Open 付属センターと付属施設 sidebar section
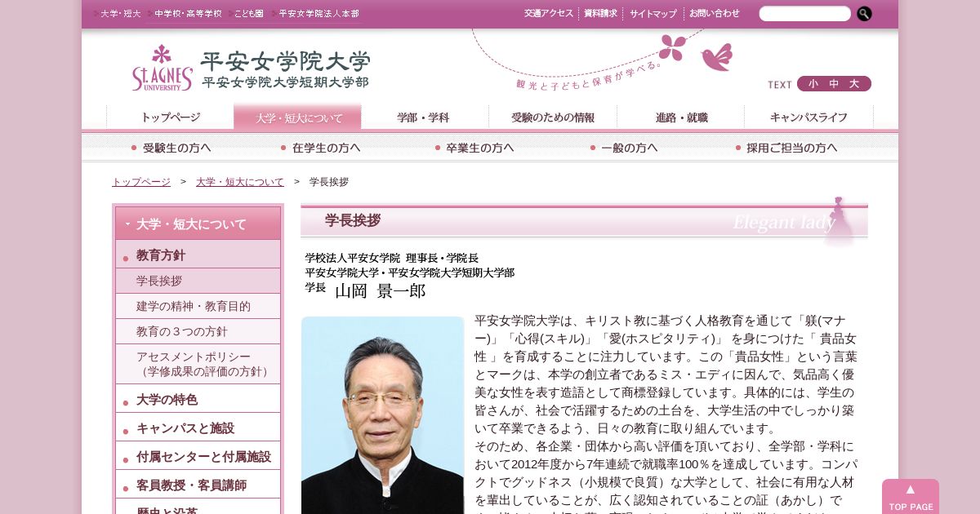 pyautogui.click(x=198, y=456)
